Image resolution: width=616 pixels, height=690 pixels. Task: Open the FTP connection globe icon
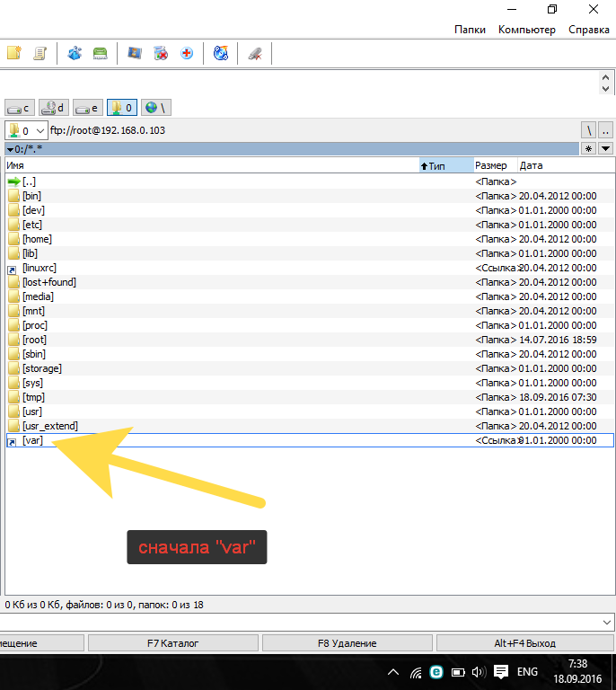[x=221, y=54]
